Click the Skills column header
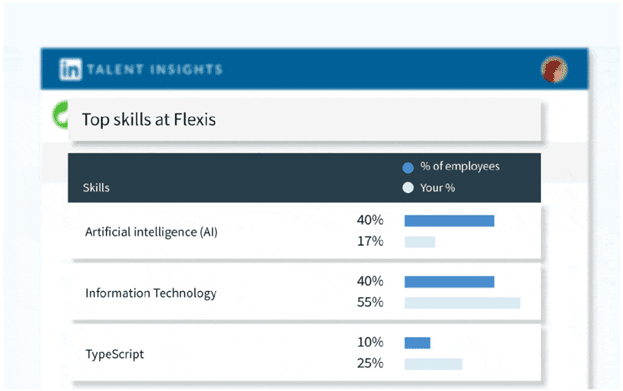This screenshot has height=391, width=623. coord(96,188)
